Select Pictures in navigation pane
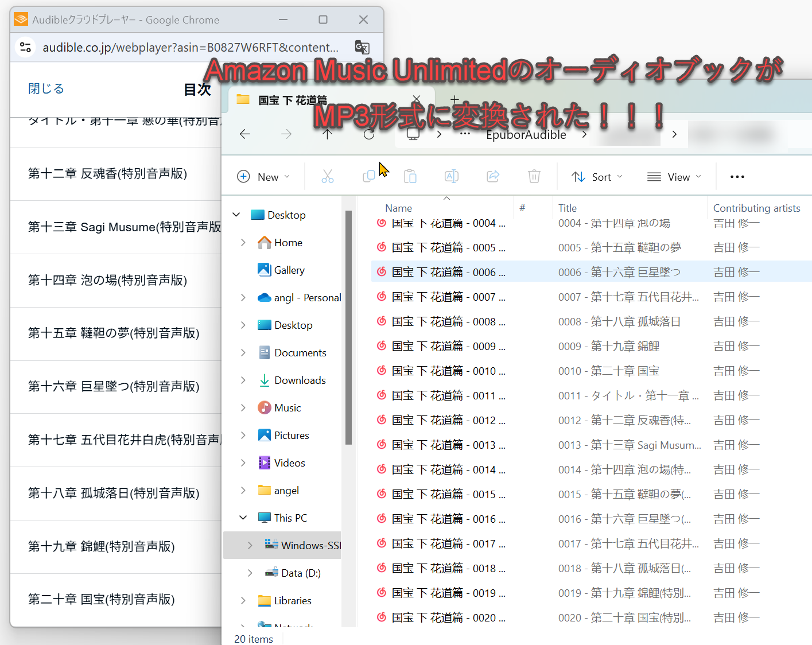The height and width of the screenshot is (645, 812). [292, 436]
